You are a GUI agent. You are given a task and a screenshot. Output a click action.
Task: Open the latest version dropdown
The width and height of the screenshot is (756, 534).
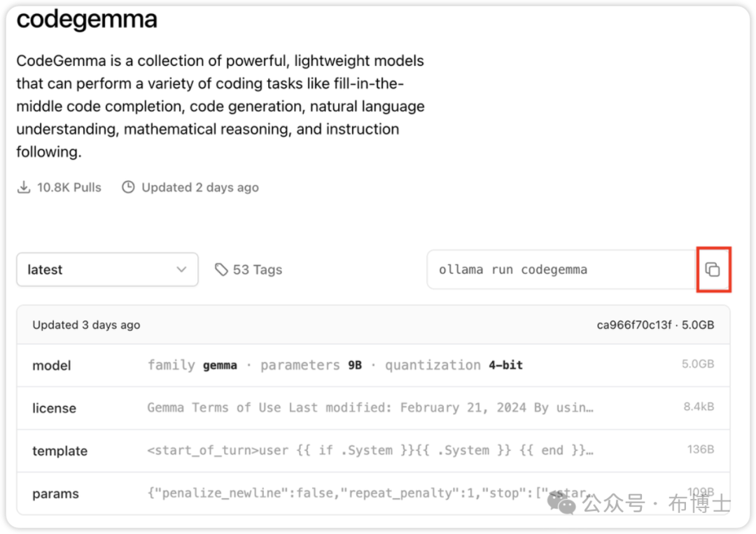click(x=107, y=269)
